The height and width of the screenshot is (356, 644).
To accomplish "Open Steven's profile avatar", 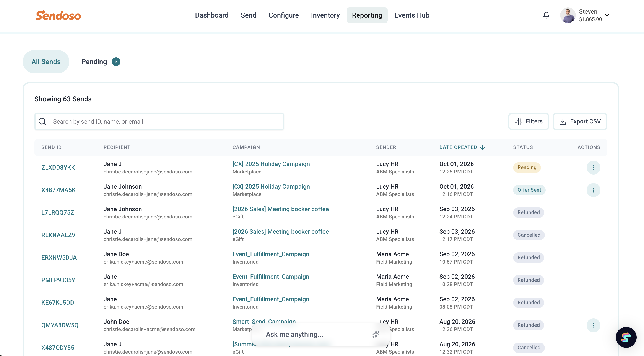I will (x=568, y=15).
